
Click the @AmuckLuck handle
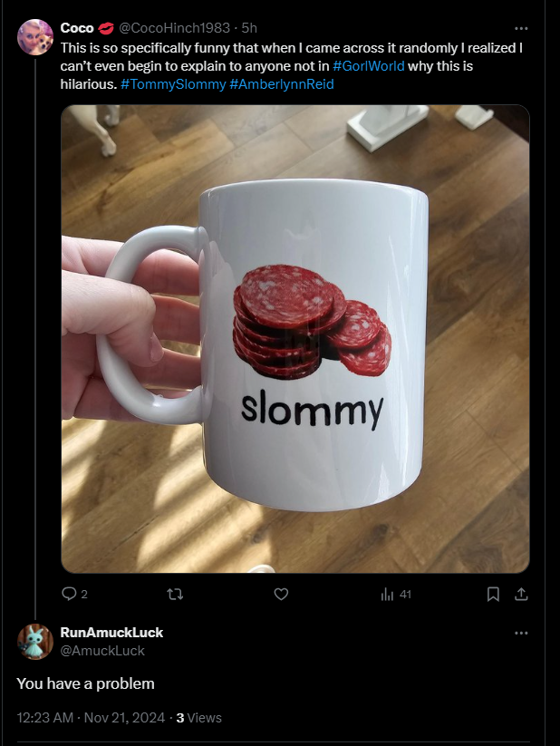click(x=102, y=651)
